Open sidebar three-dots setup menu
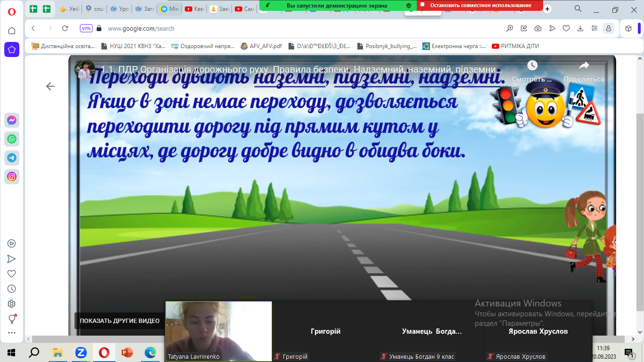 click(12, 333)
